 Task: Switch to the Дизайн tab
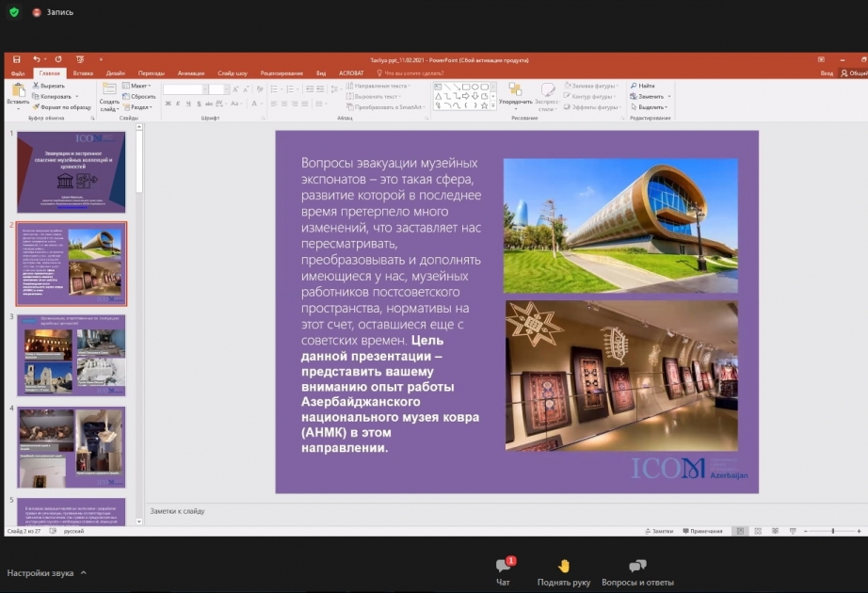click(116, 73)
